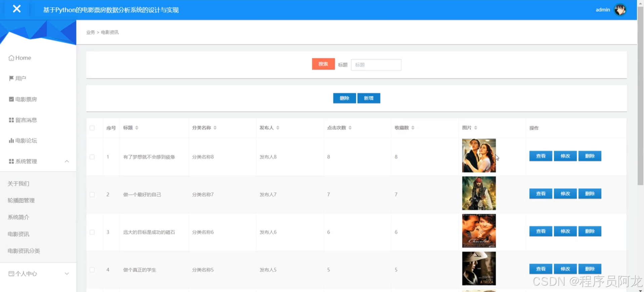
Task: Click title cell 做个真正的学生
Action: (139, 270)
